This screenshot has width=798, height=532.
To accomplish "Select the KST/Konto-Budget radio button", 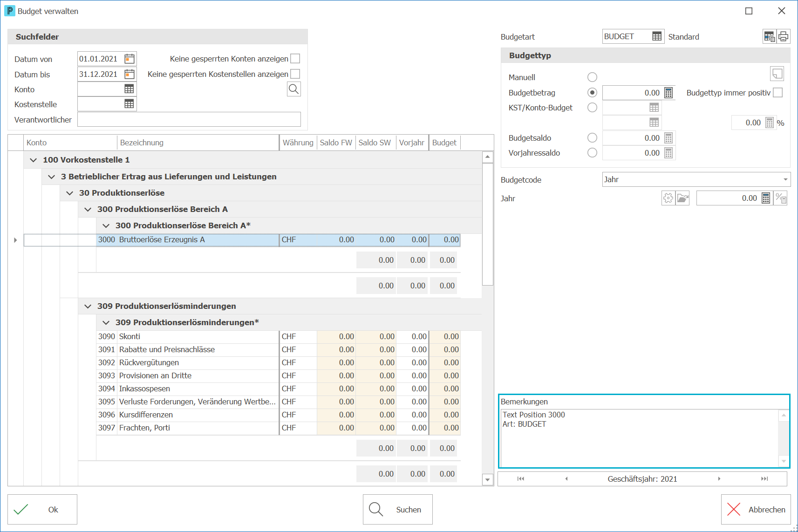I will (x=592, y=108).
